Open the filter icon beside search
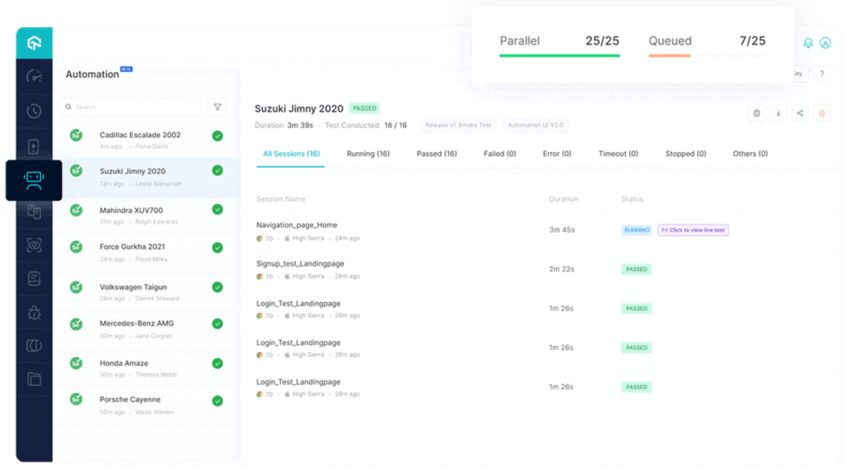Viewport: 868px width, 469px height. pos(217,107)
